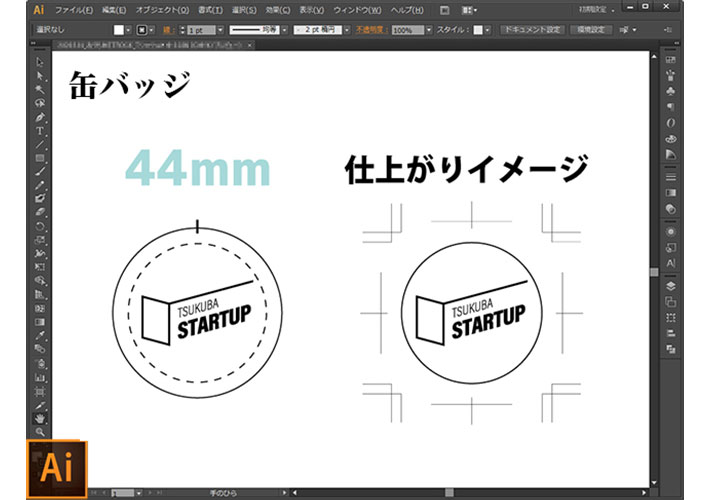Open the 書式(T) menu
Screen dimensions: 710x500
click(x=210, y=10)
